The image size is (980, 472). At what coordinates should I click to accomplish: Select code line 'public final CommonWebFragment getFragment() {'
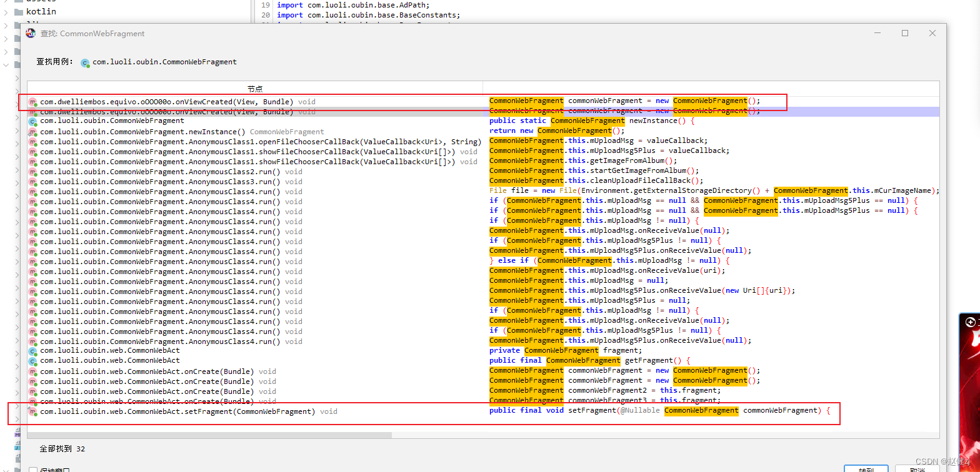click(x=590, y=360)
